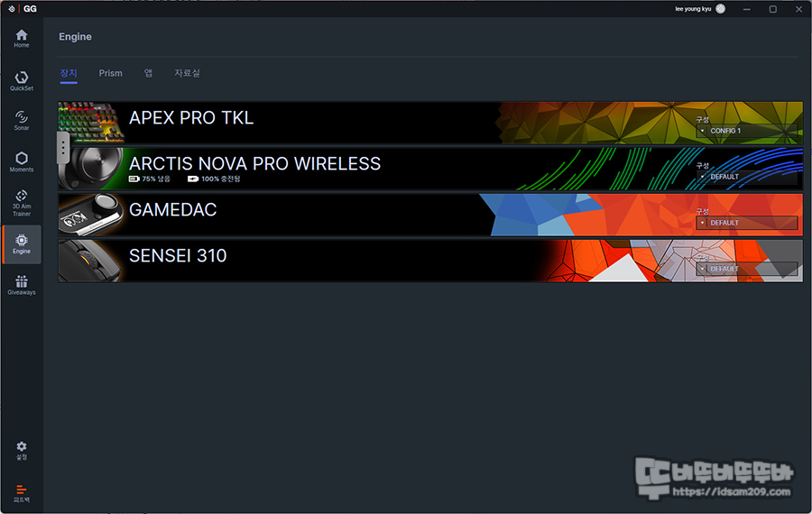Open the Home sidebar icon
This screenshot has height=514, width=812.
pyautogui.click(x=22, y=39)
